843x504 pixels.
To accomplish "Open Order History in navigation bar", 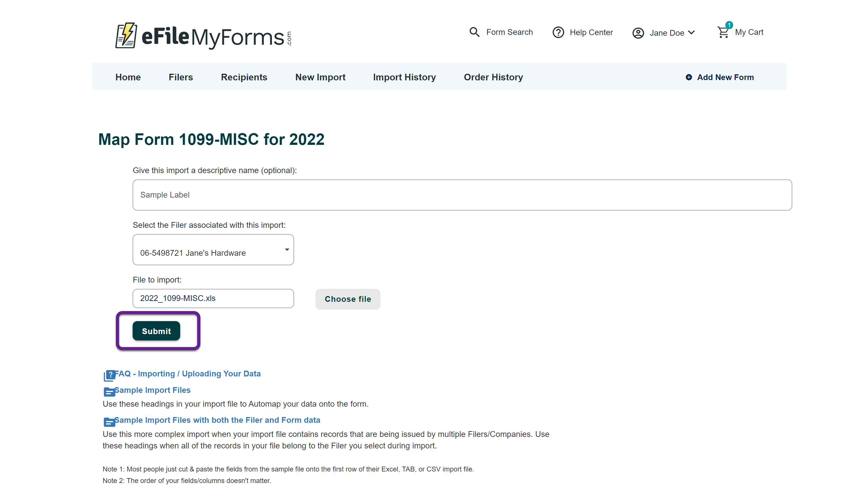I will click(493, 77).
